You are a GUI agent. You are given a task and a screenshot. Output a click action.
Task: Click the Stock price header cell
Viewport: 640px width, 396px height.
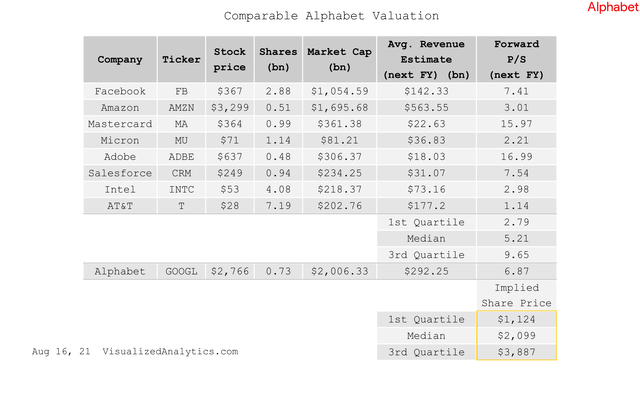[x=230, y=60]
